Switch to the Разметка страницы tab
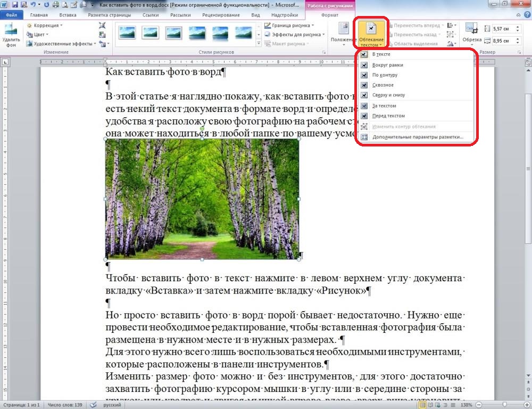The image size is (532, 409). (109, 15)
